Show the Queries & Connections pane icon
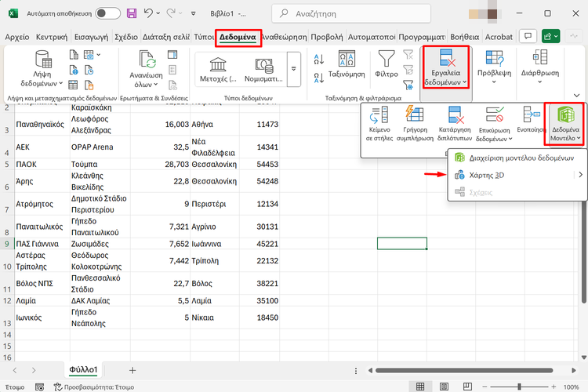This screenshot has height=392, width=588. [172, 55]
